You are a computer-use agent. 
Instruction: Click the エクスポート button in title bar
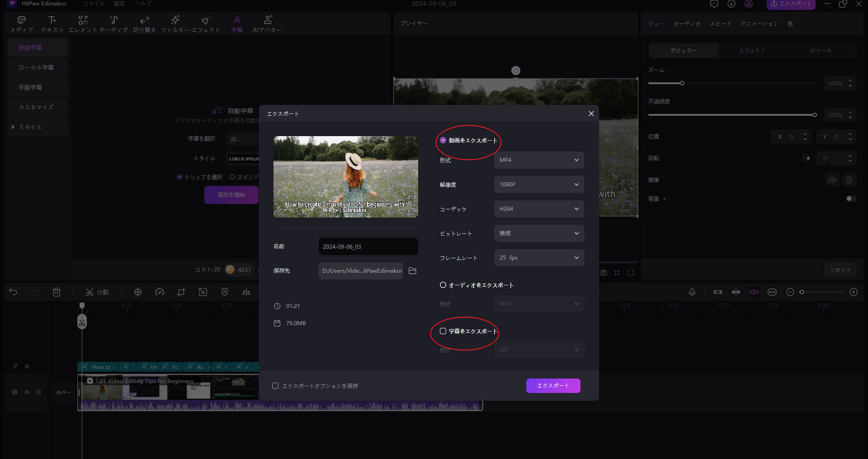pyautogui.click(x=791, y=4)
